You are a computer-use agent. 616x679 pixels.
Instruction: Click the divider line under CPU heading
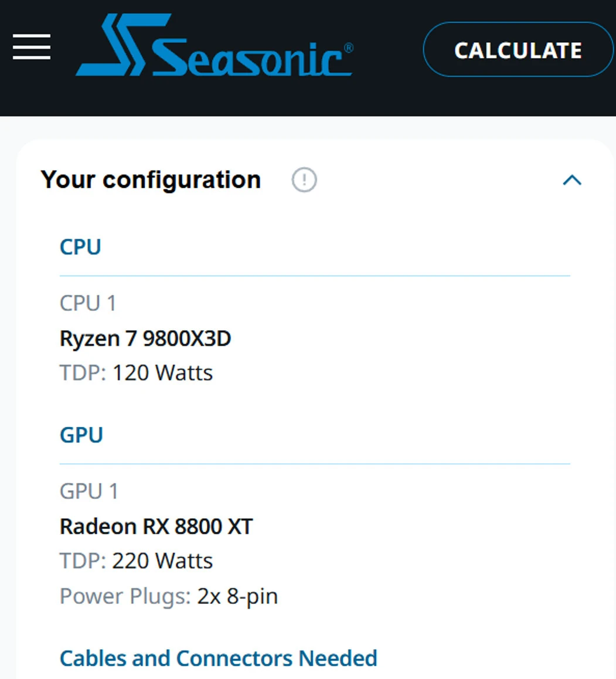point(315,276)
